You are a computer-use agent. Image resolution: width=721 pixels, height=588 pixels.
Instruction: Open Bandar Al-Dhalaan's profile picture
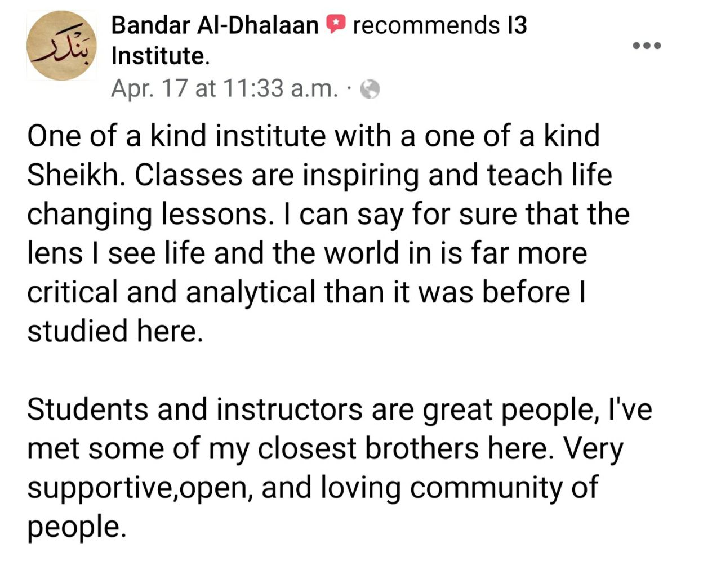pyautogui.click(x=61, y=45)
